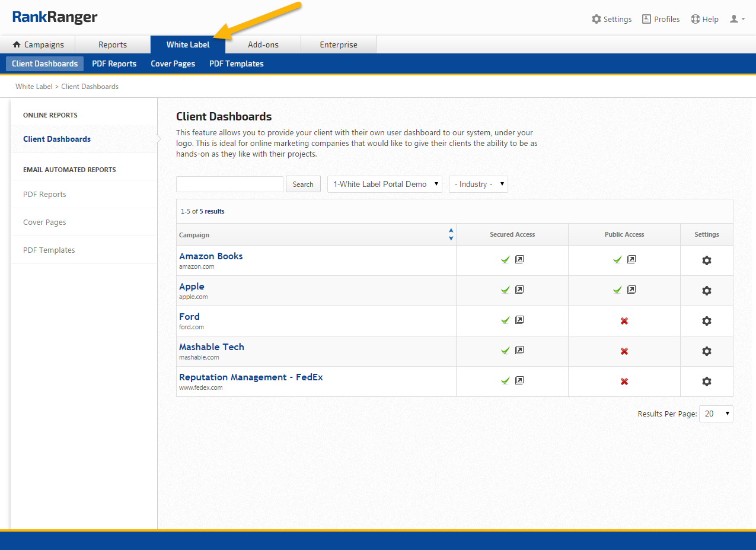Open settings gear for Ford campaign
The width and height of the screenshot is (756, 550).
pyautogui.click(x=706, y=321)
